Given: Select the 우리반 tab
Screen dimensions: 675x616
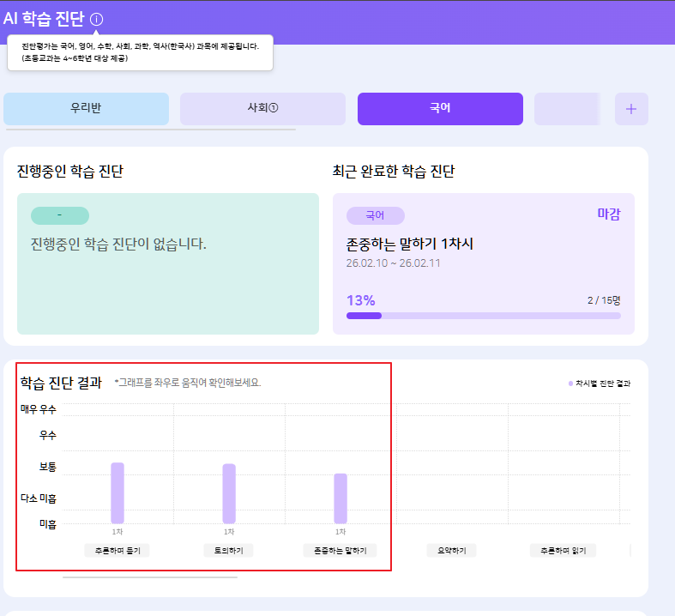Looking at the screenshot, I should [86, 109].
